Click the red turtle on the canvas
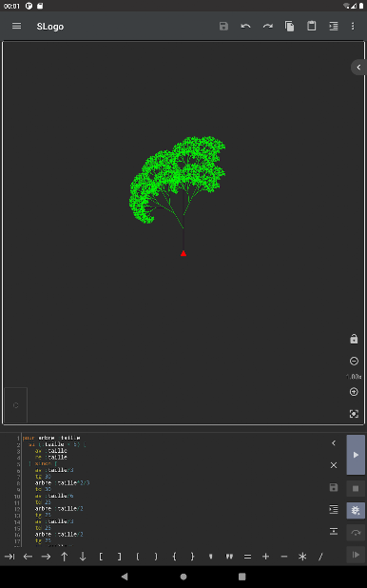The width and height of the screenshot is (367, 588). [183, 253]
